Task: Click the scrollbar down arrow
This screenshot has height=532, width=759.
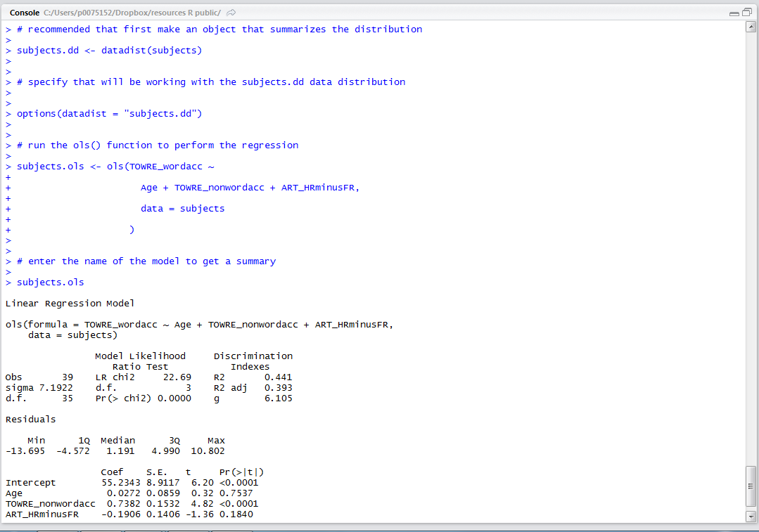Action: coord(751,517)
